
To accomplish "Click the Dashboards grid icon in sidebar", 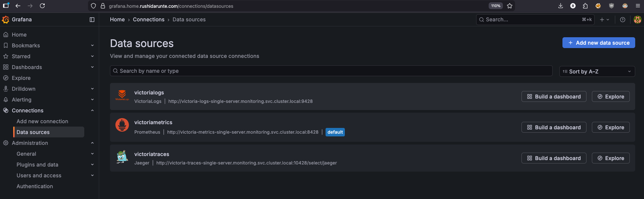I will pyautogui.click(x=6, y=67).
